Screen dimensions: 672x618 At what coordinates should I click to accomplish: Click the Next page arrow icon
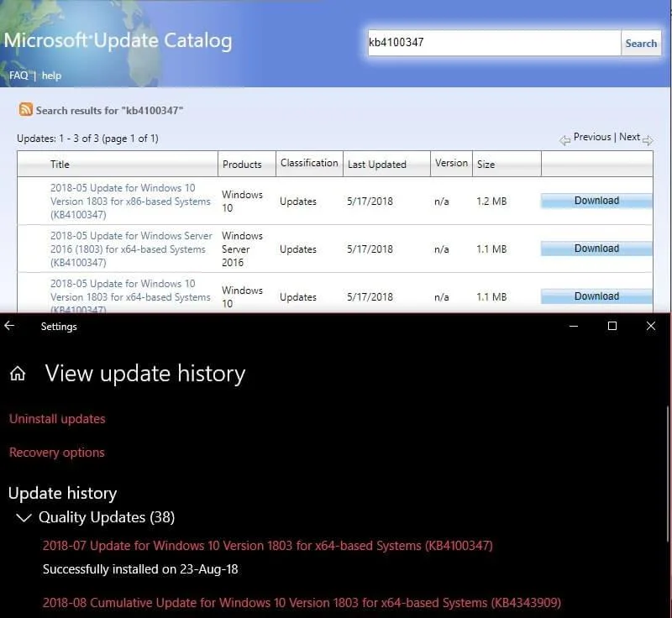click(x=648, y=139)
